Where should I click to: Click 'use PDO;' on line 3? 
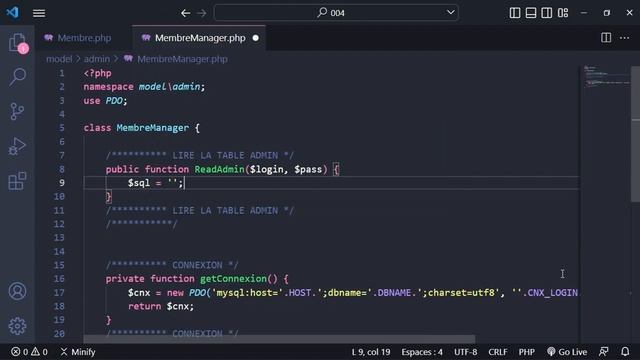105,100
